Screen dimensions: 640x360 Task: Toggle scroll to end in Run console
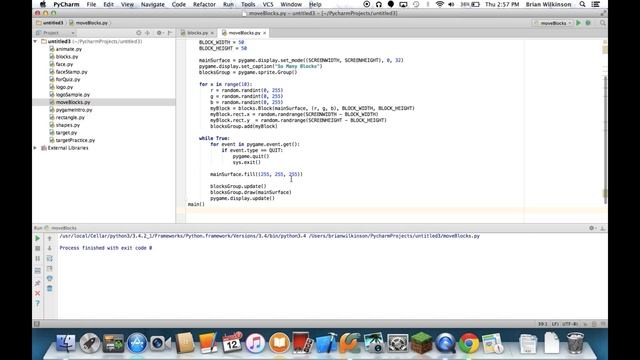[50, 269]
